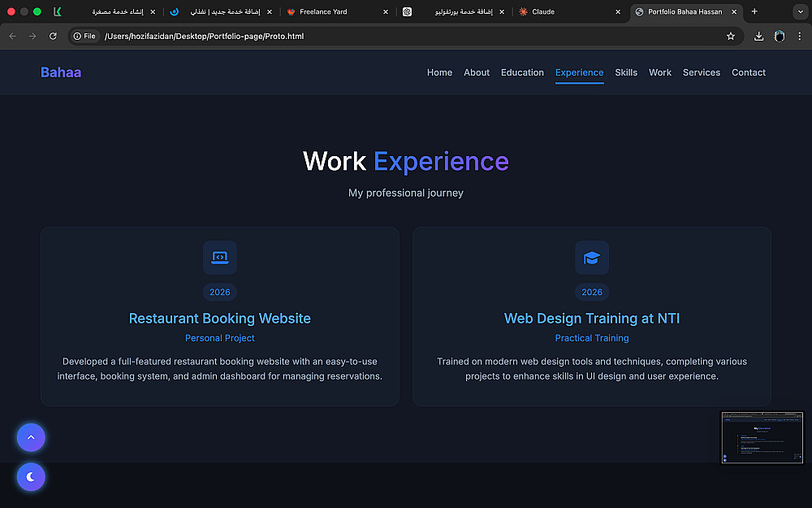Click the 2026 badge on Restaurant Booking card
This screenshot has width=812, height=508.
[x=219, y=293]
